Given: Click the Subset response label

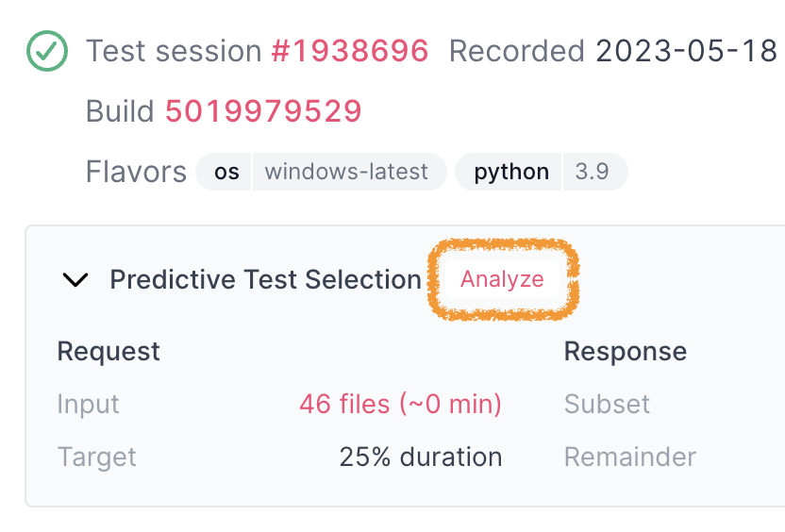Looking at the screenshot, I should (607, 404).
